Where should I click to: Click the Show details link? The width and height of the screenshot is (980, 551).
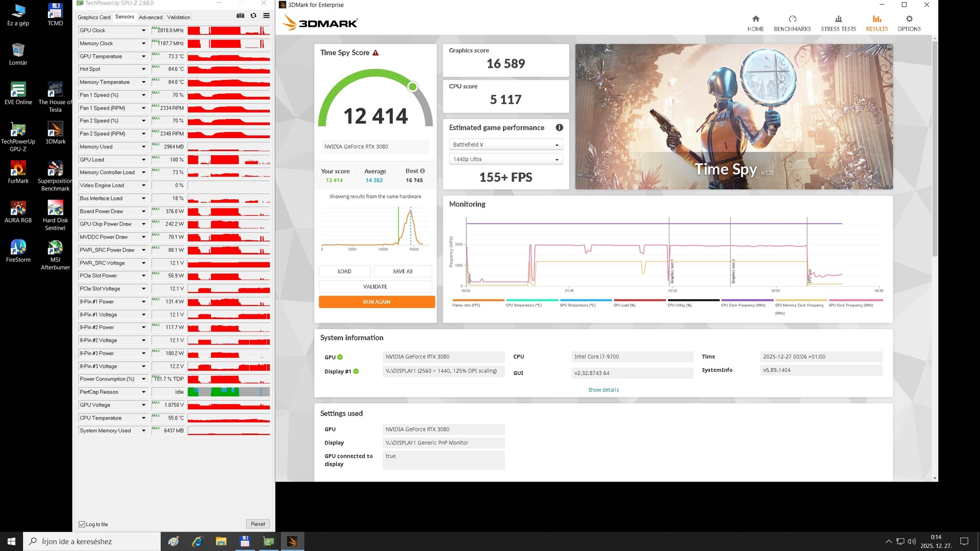(x=603, y=390)
